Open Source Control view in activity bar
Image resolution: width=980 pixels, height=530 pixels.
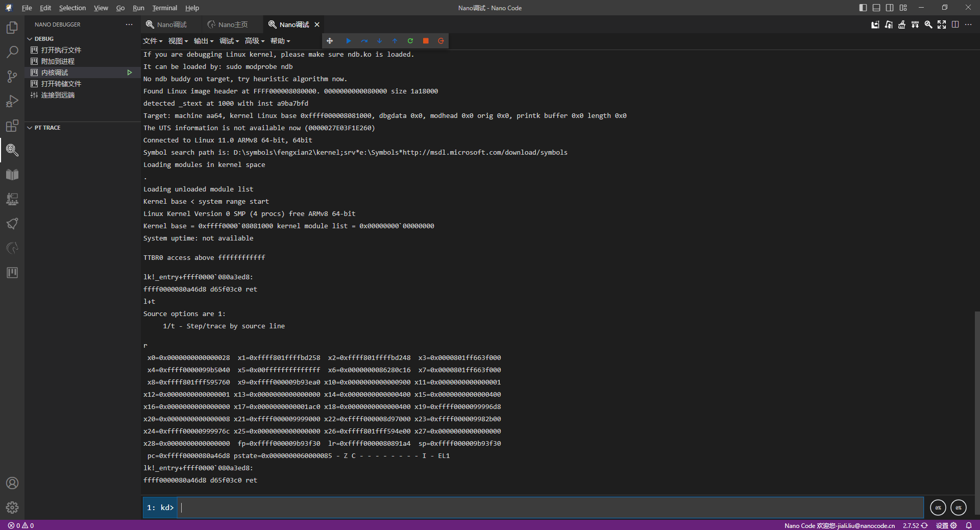[x=12, y=77]
